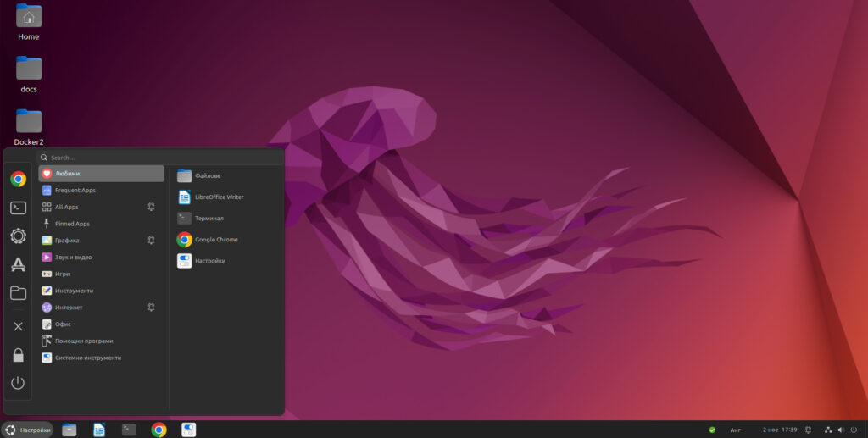Click the bell icon beside Графика
The width and height of the screenshot is (868, 438).
pyautogui.click(x=151, y=240)
